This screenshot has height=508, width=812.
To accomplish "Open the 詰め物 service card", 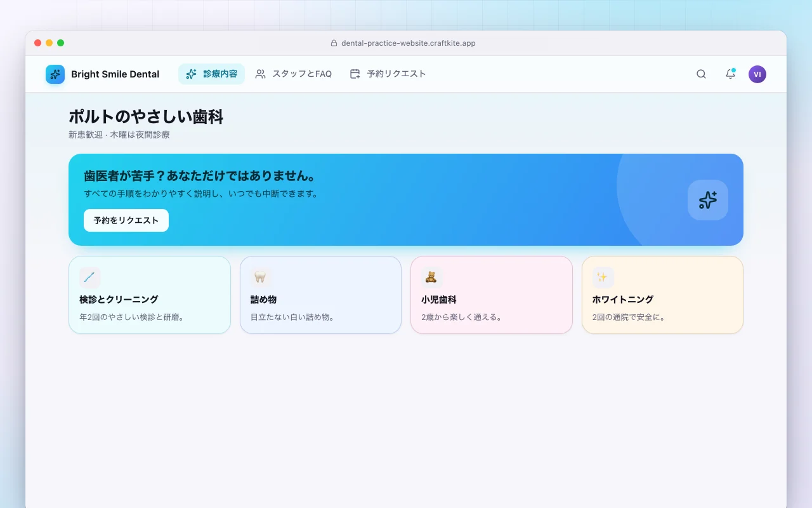I will pyautogui.click(x=320, y=295).
